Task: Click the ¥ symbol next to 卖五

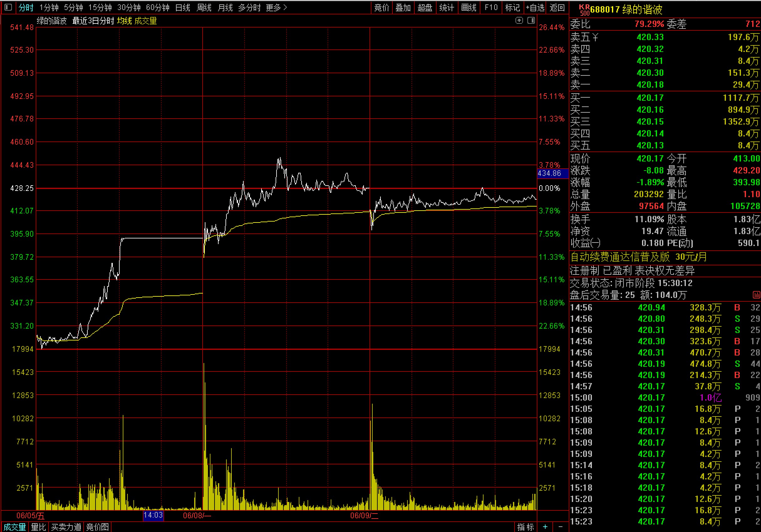Action: [595, 37]
